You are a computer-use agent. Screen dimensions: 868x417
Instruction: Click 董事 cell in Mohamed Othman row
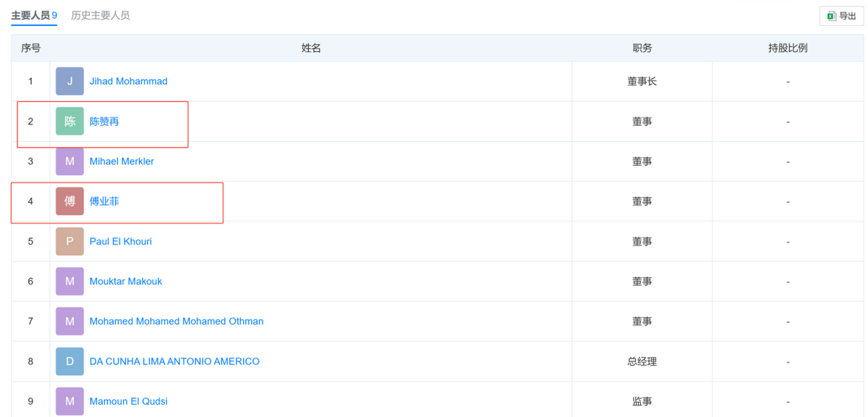[642, 321]
